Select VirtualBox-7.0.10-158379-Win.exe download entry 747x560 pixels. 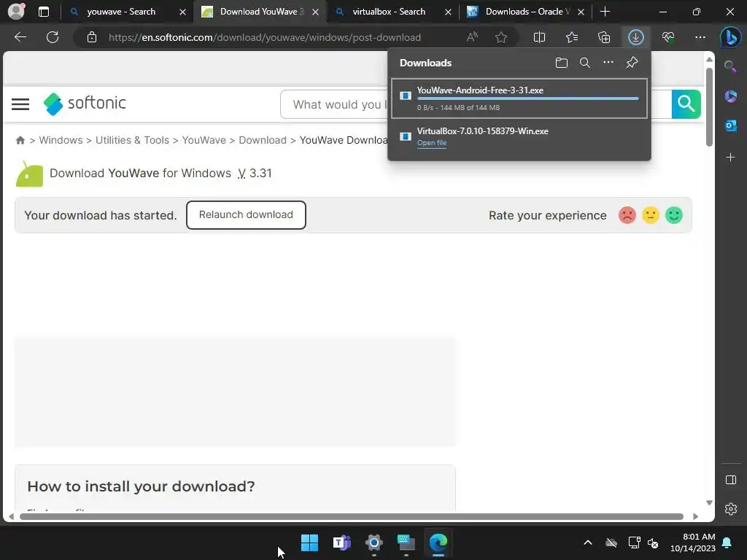tap(519, 136)
